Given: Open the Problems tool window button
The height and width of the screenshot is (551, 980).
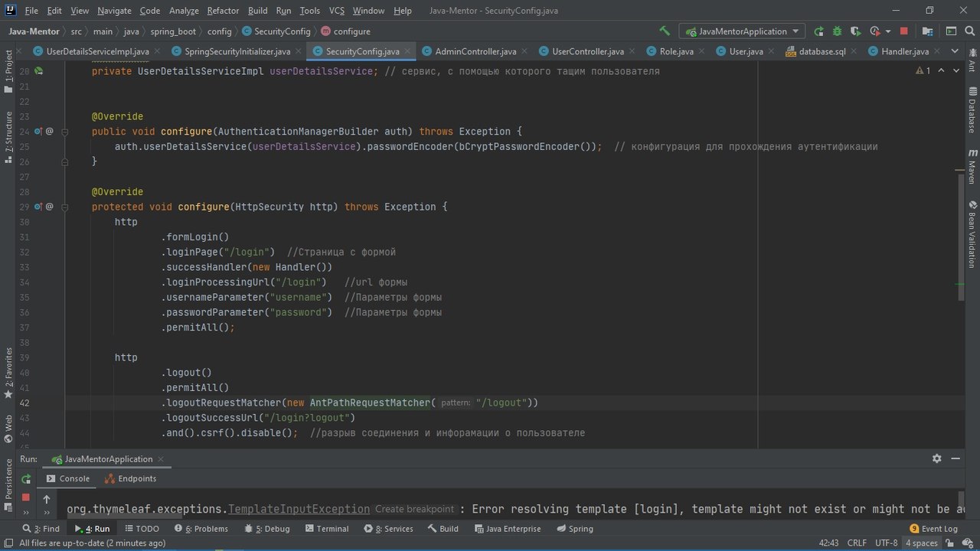Looking at the screenshot, I should 201,529.
